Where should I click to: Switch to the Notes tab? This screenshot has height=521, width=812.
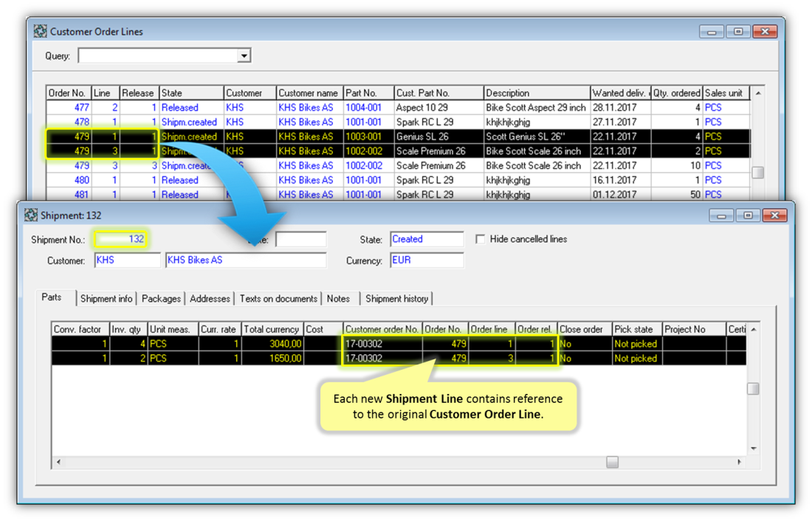pos(338,299)
